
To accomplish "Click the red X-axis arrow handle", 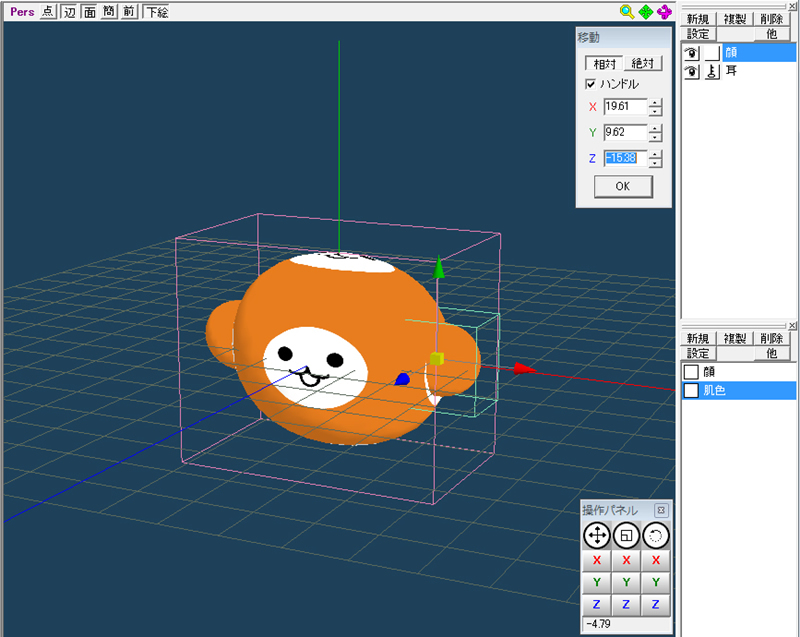I will 524,368.
